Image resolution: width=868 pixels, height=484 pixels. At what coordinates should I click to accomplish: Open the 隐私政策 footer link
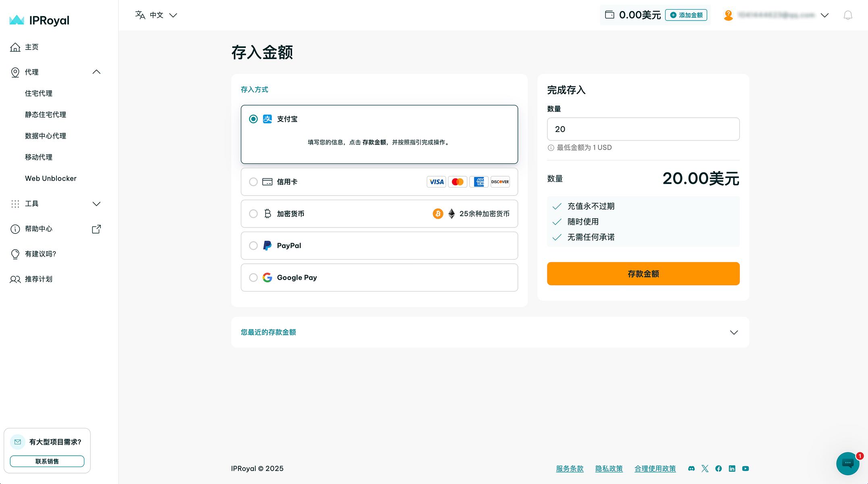(609, 468)
